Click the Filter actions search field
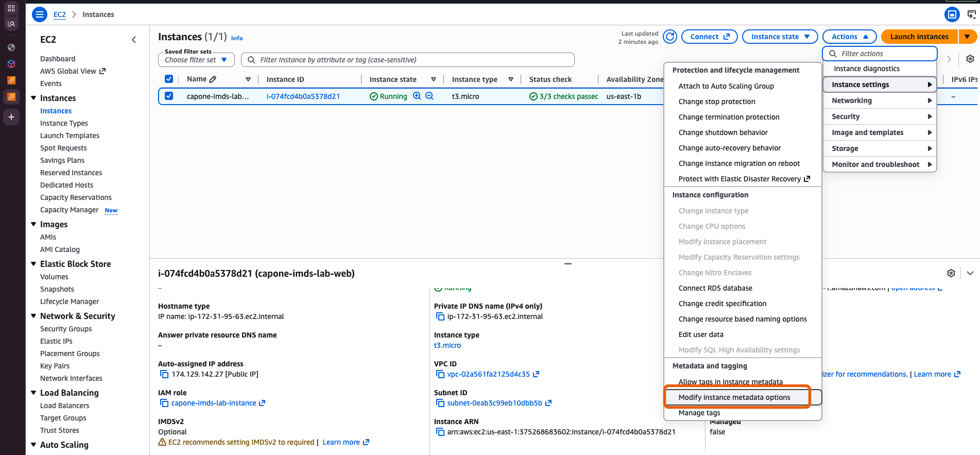This screenshot has height=455, width=980. (x=880, y=54)
